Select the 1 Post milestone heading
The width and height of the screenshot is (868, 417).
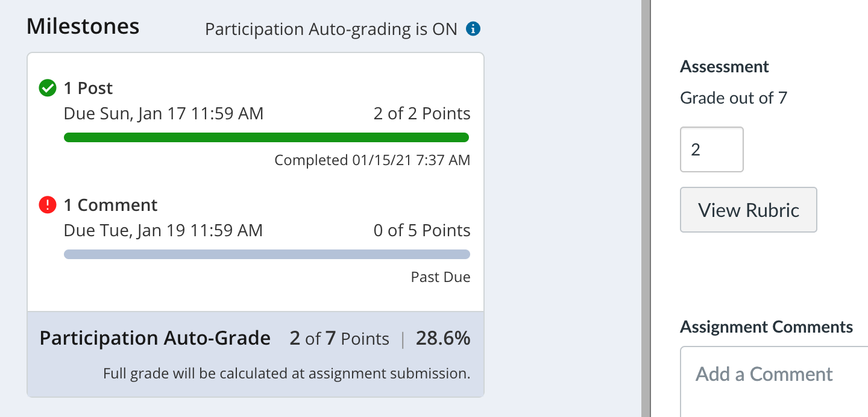click(88, 88)
